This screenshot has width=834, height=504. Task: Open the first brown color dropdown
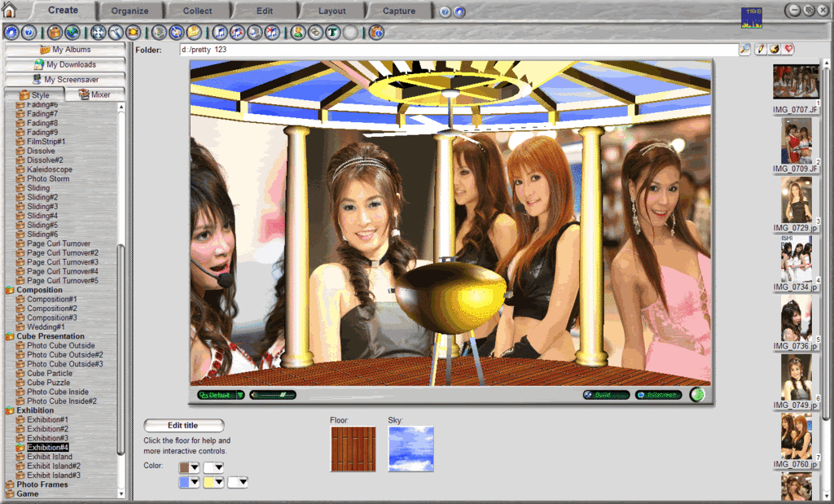tap(189, 467)
